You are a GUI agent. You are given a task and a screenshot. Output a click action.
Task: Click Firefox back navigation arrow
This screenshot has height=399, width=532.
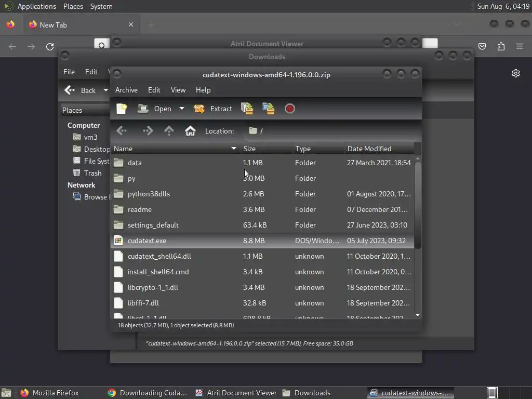point(12,46)
